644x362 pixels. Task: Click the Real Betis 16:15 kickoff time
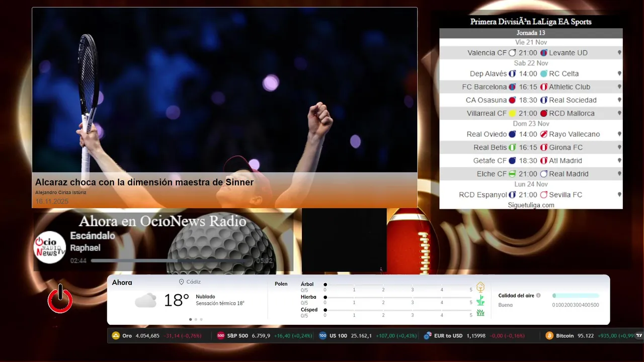(528, 147)
